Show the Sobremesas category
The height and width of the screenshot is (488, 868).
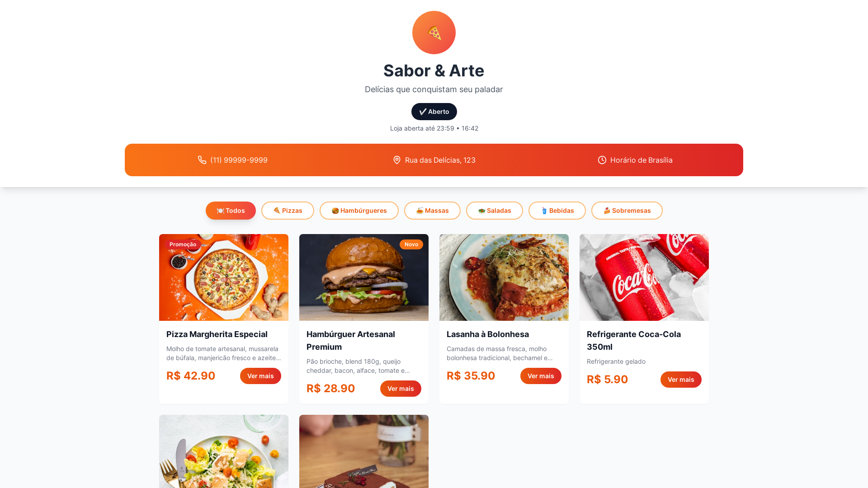[x=627, y=211]
